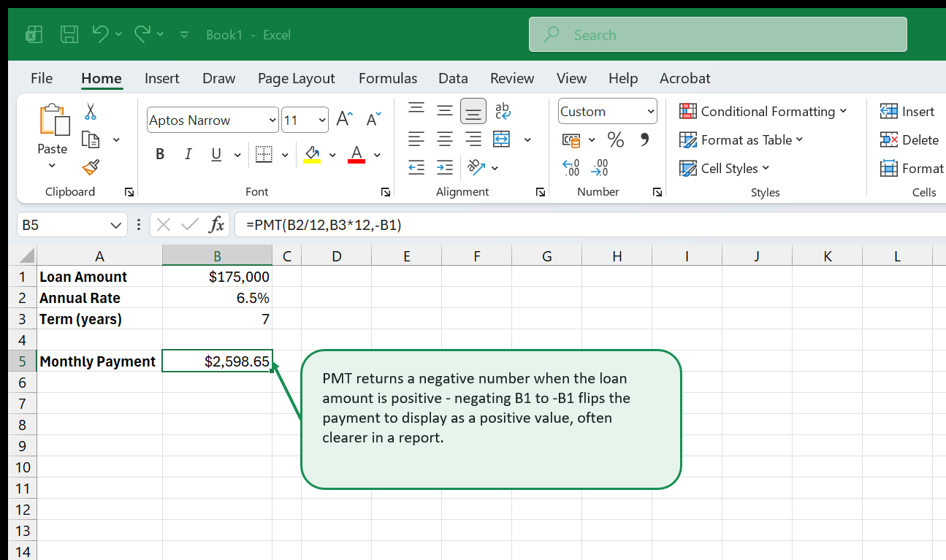Open Font settings dialog launcher
The height and width of the screenshot is (560, 946).
click(386, 192)
